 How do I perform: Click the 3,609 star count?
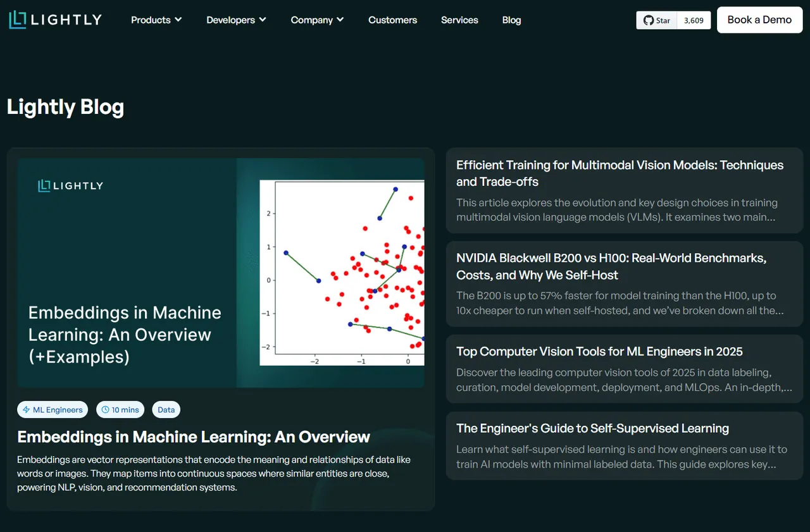pos(694,20)
